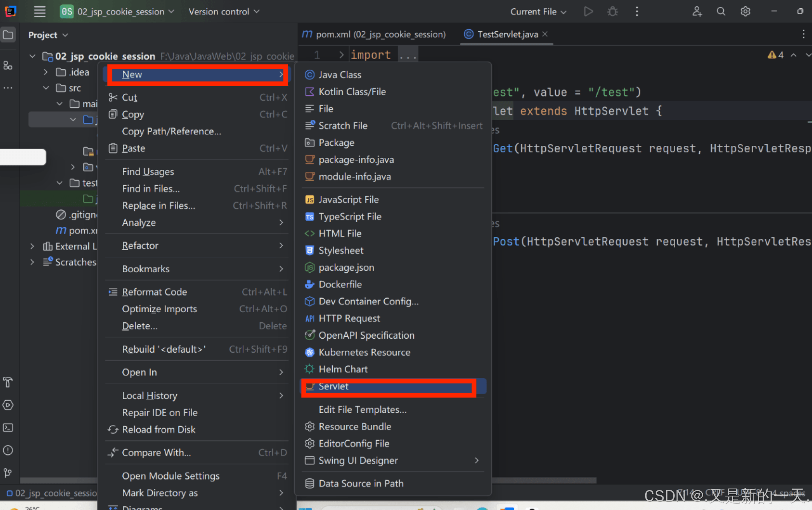Expand the External Libraries node
This screenshot has width=812, height=510.
tap(32, 246)
